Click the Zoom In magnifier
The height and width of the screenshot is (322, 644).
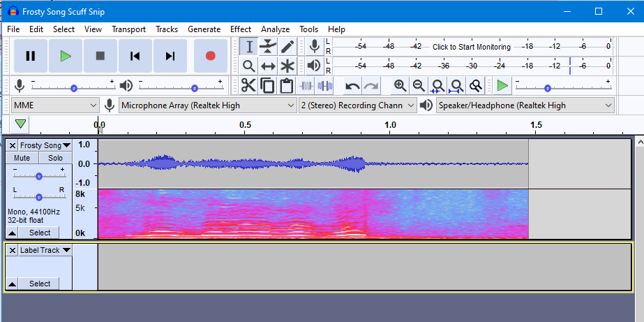(400, 86)
